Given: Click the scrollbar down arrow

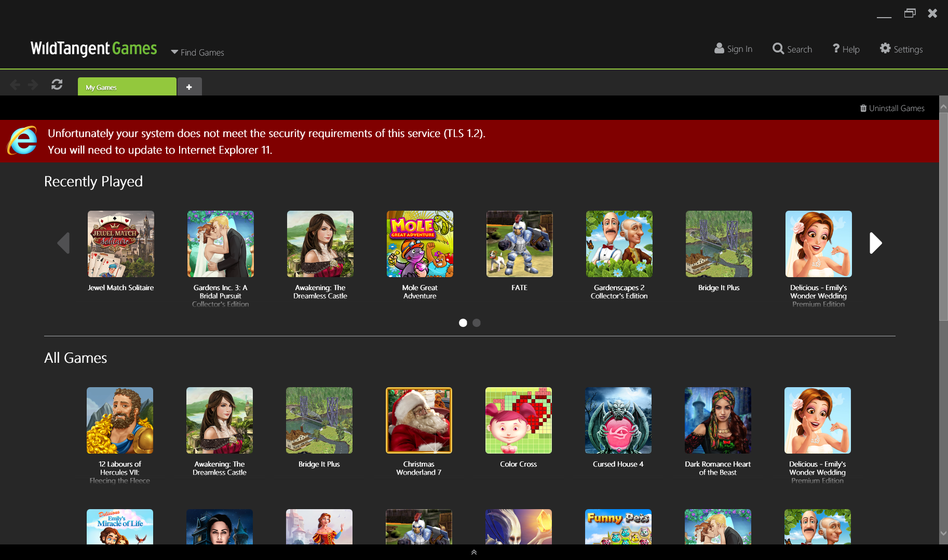Looking at the screenshot, I should [943, 533].
